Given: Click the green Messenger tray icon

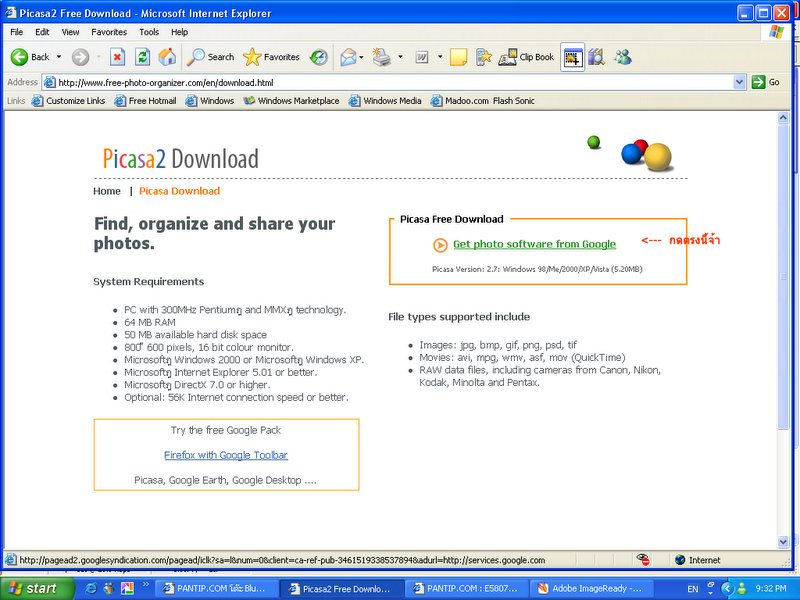Looking at the screenshot, I should 742,589.
